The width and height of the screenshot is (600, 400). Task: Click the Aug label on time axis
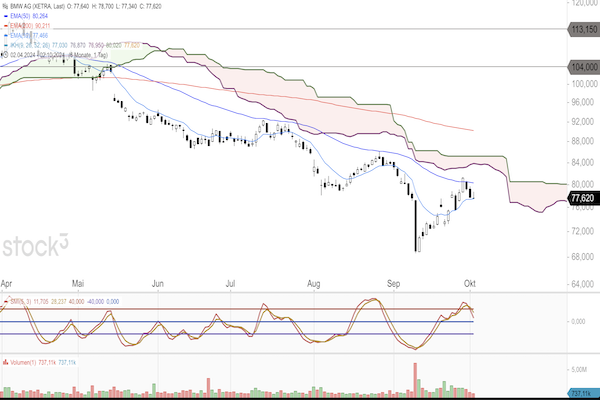click(313, 284)
